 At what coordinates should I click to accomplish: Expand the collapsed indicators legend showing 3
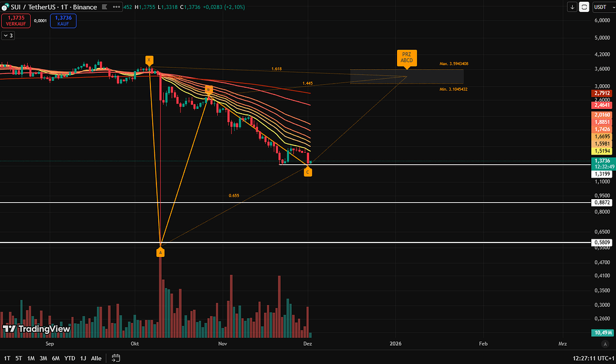pyautogui.click(x=8, y=35)
